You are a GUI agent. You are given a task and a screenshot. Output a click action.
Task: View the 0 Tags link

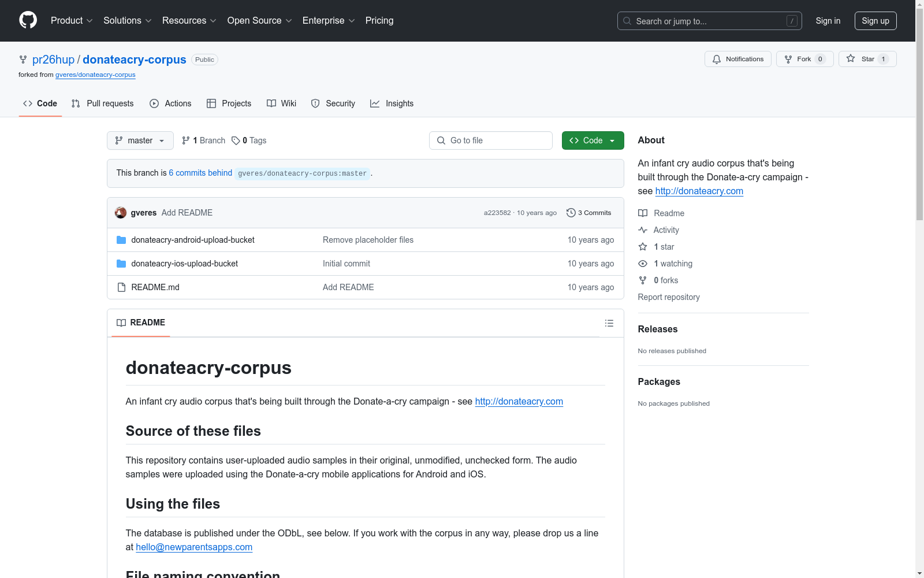(x=249, y=140)
